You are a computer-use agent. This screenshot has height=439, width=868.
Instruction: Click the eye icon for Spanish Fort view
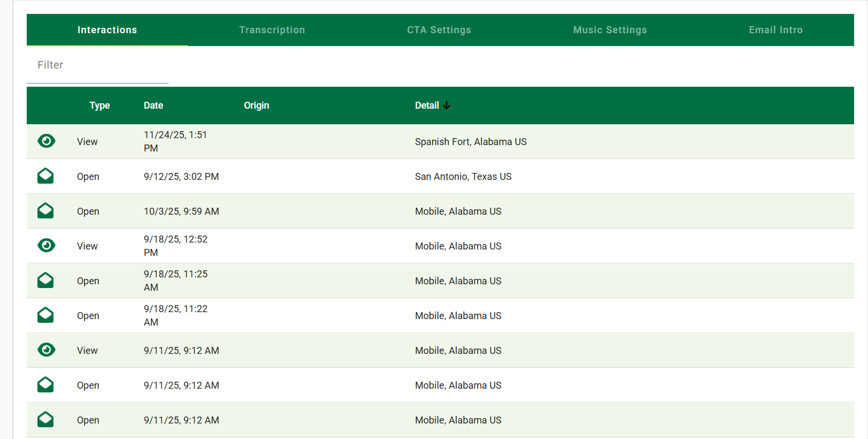point(47,141)
